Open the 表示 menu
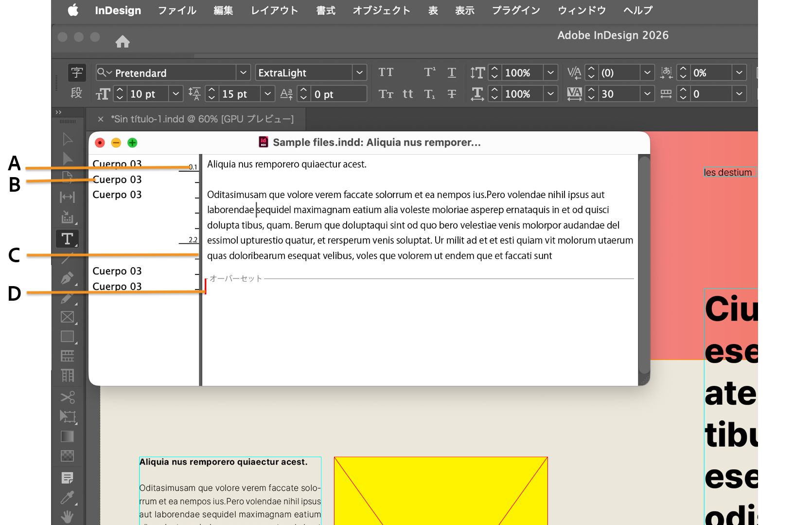 [x=464, y=10]
